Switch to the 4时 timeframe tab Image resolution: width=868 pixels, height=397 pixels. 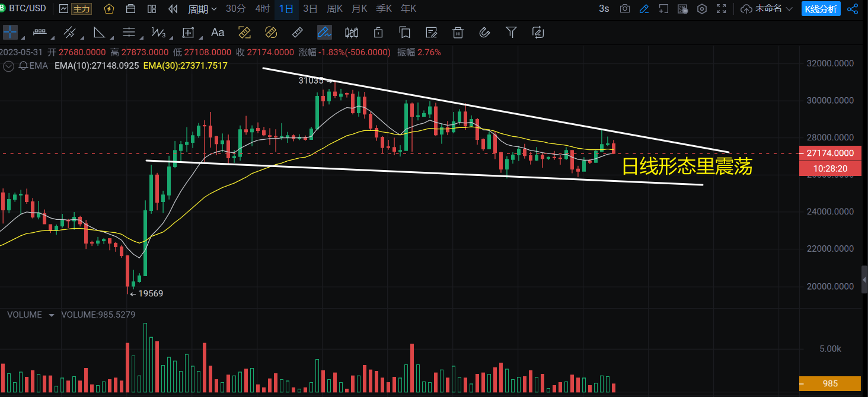click(x=262, y=9)
